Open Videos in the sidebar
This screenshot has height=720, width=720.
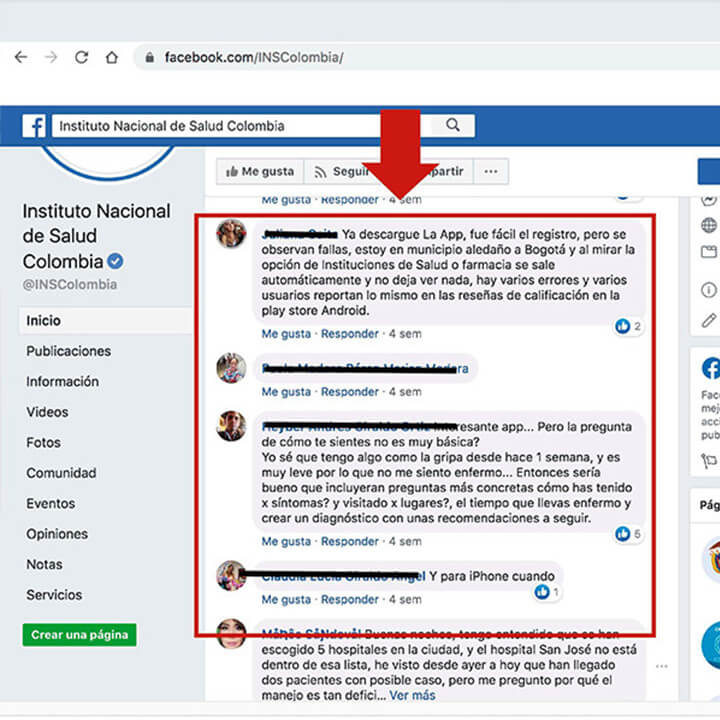coord(47,412)
